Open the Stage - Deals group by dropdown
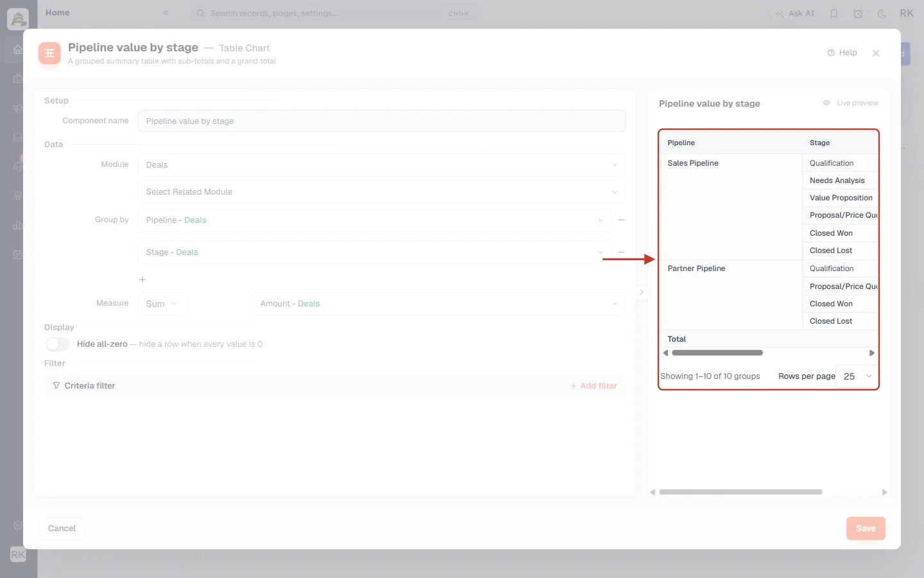Image resolution: width=924 pixels, height=578 pixels. point(375,252)
